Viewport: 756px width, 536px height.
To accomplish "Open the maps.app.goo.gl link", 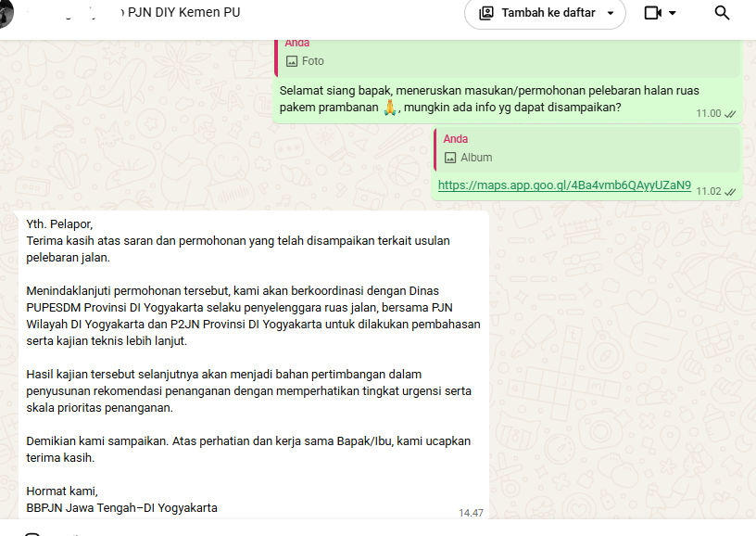I will point(564,185).
